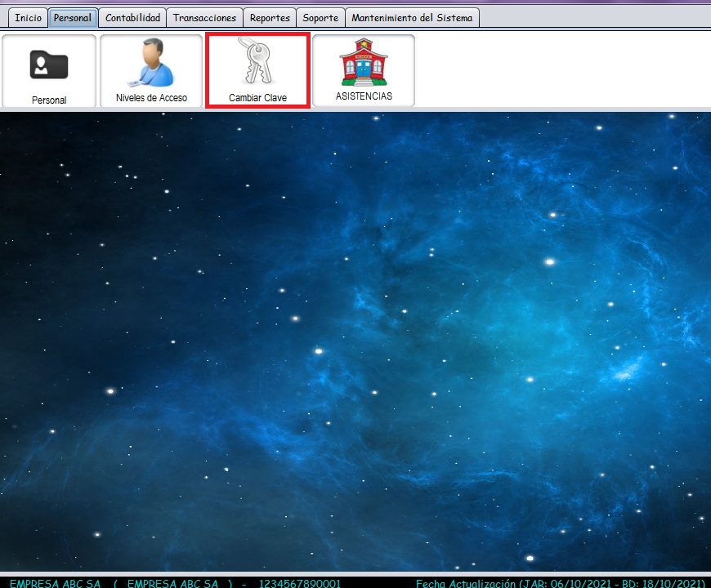Open the ASISTENCIAS schoolhouse icon
Screen dimensions: 711x588
coord(364,62)
